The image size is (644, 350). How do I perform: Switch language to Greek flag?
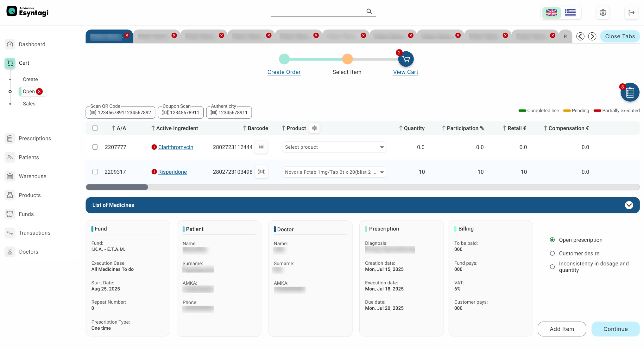[x=570, y=13]
